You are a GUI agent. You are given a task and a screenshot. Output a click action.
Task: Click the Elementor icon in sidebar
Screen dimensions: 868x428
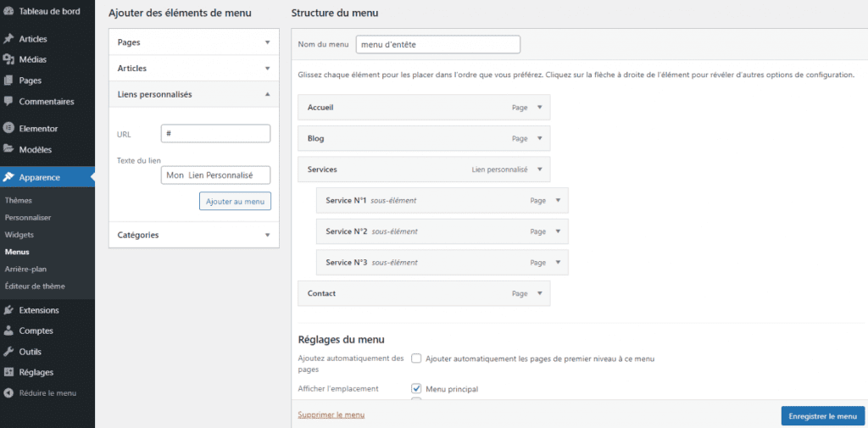tap(8, 129)
